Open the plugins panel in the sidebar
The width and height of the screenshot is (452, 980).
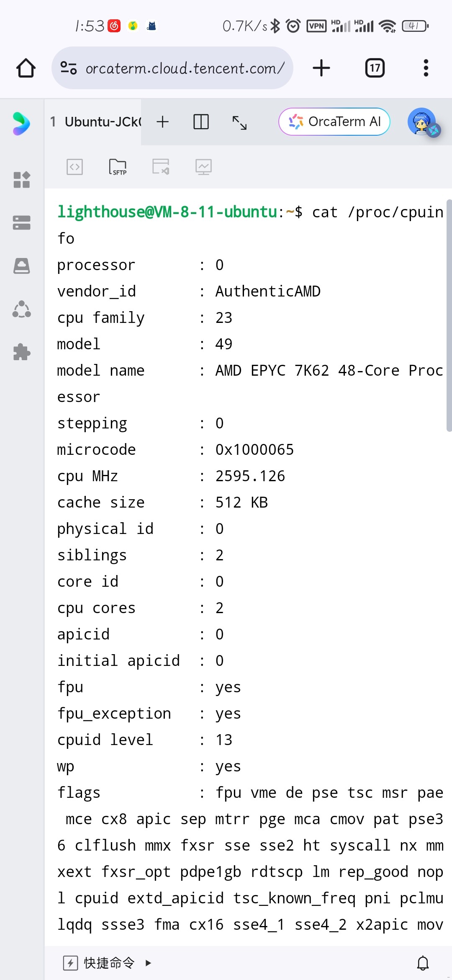coord(21,353)
